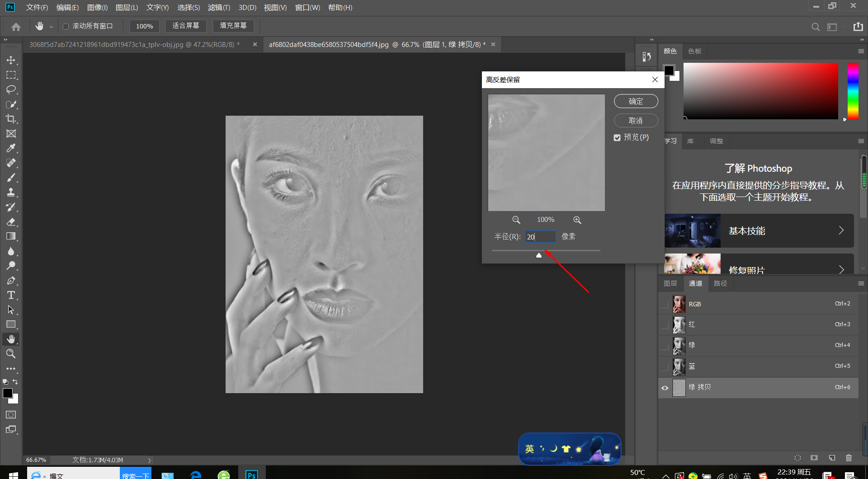
Task: Toggle Scroll All Windows checkbox
Action: point(66,27)
